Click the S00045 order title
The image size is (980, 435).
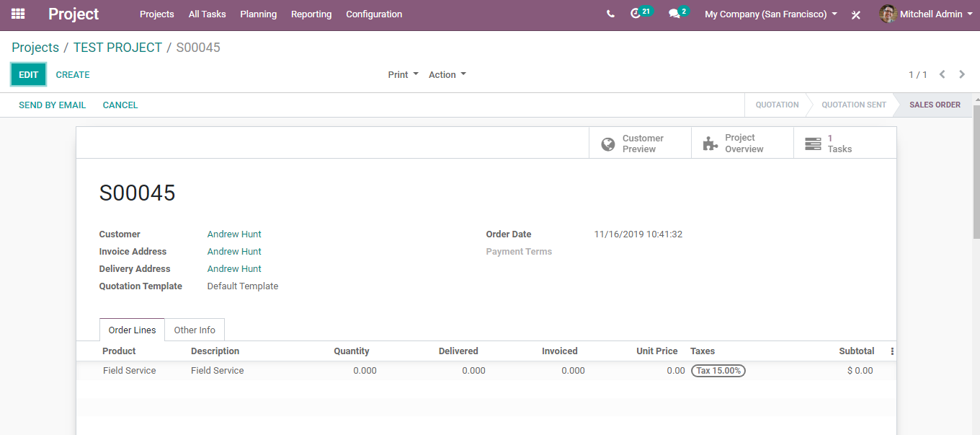coord(138,193)
